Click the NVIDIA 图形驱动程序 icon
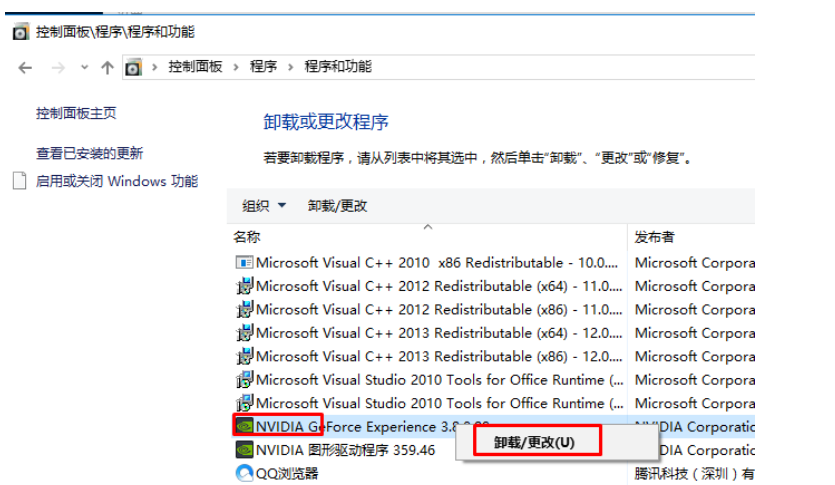The height and width of the screenshot is (485, 835). [244, 450]
